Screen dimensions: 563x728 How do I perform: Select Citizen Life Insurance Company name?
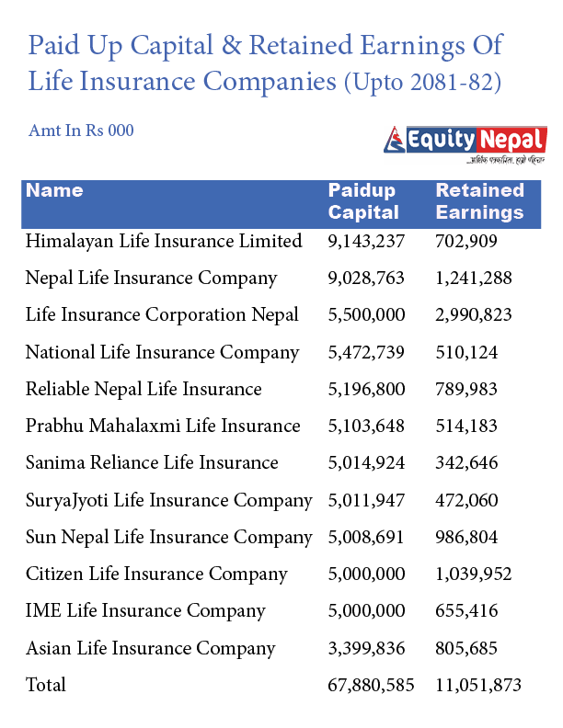[x=156, y=574]
